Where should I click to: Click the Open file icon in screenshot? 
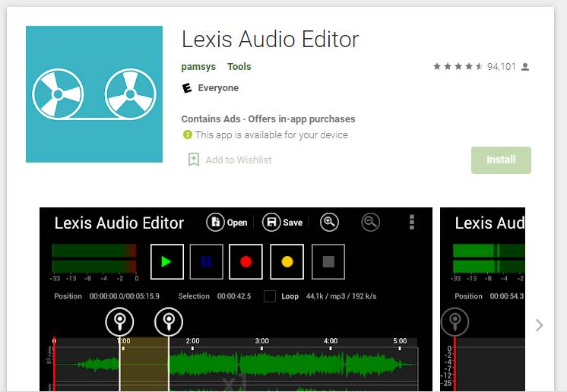pyautogui.click(x=215, y=222)
